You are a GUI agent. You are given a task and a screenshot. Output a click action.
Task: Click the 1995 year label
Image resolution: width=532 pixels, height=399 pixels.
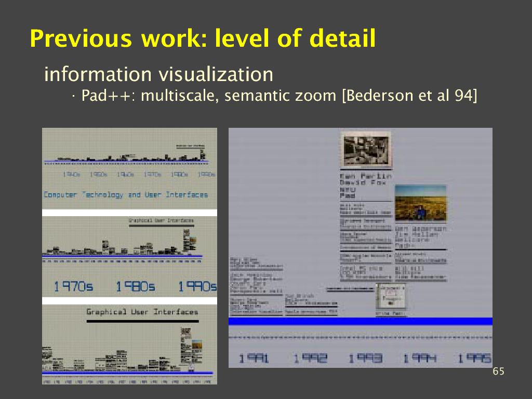point(474,358)
